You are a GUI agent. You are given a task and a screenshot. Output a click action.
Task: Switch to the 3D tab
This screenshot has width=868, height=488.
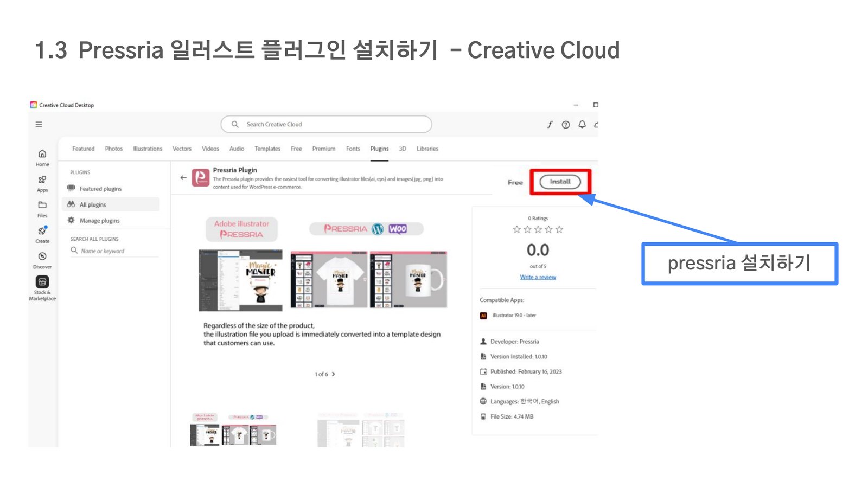(x=403, y=149)
